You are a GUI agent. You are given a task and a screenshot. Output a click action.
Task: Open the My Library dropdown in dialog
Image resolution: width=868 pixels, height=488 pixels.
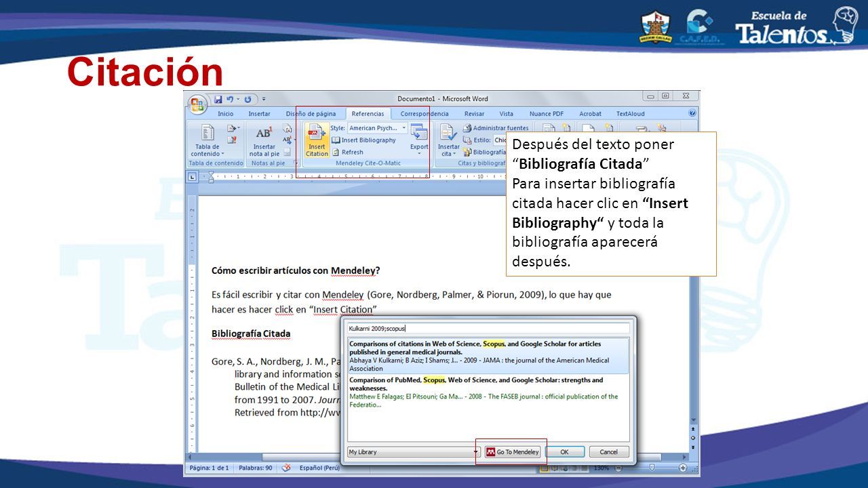point(413,452)
